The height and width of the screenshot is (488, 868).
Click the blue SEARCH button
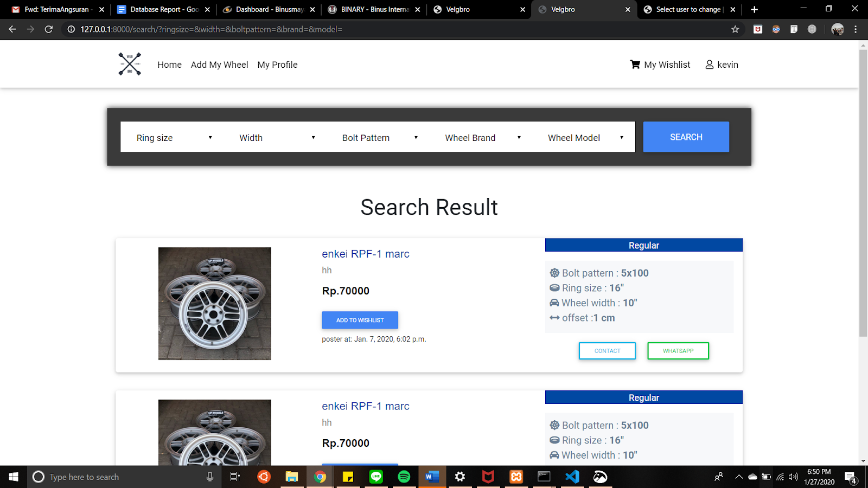(686, 137)
